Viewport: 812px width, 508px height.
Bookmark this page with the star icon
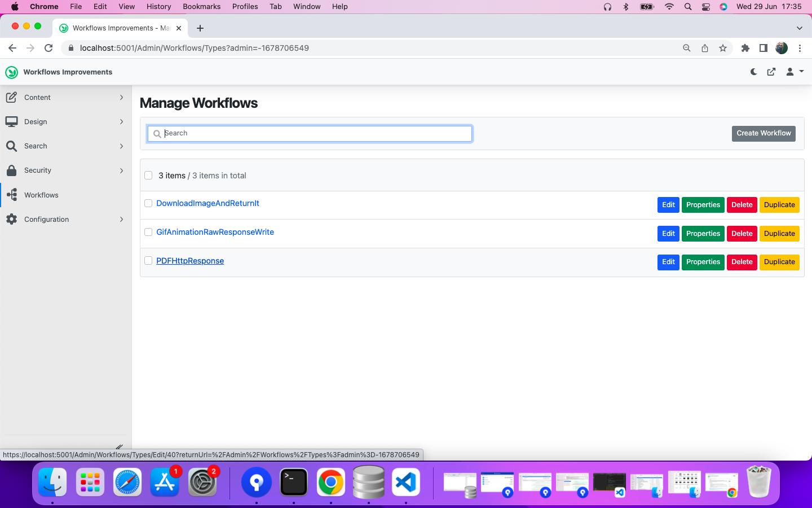tap(723, 48)
